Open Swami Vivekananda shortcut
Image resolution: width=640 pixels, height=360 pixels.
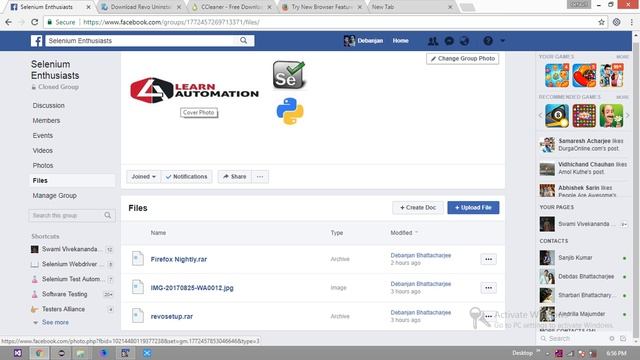pyautogui.click(x=71, y=249)
